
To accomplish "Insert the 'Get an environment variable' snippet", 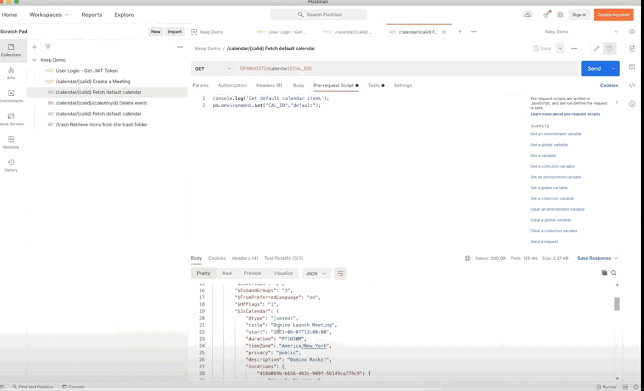I will pos(556,134).
